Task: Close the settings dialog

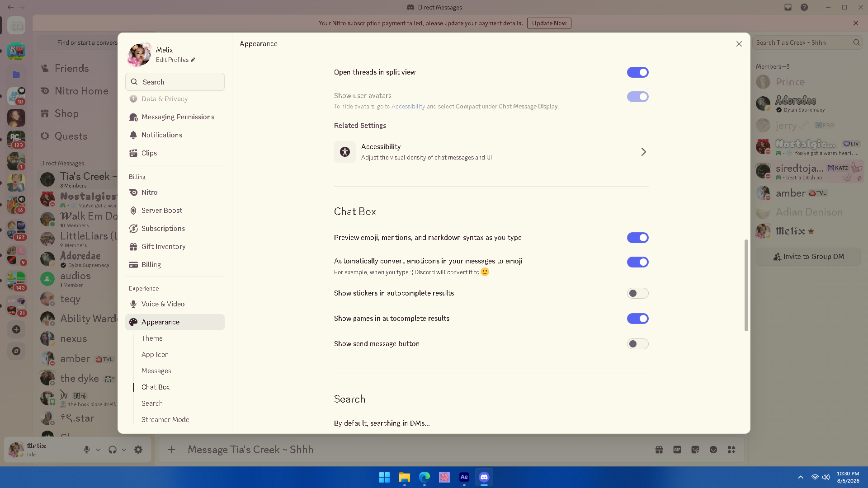Action: [x=739, y=44]
